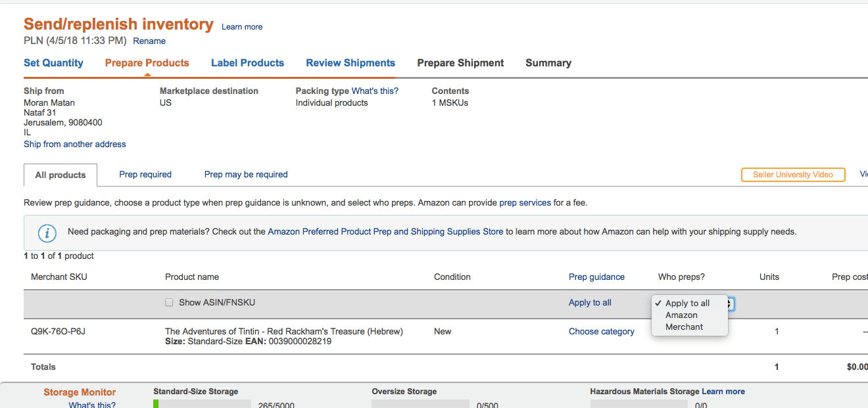The height and width of the screenshot is (408, 868).
Task: Click the 1 MSKUs contents text
Action: [x=450, y=102]
